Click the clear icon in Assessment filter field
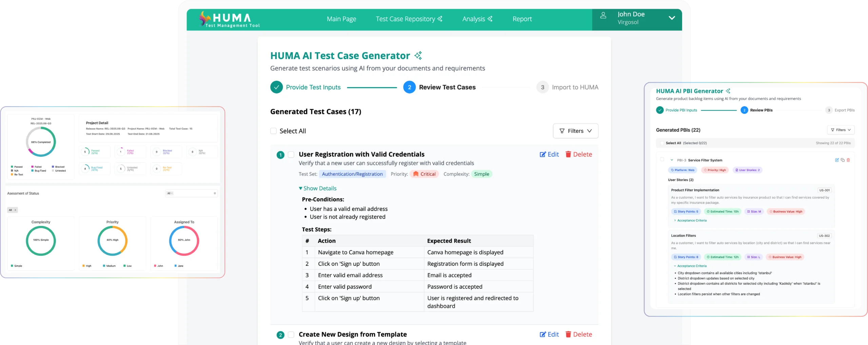Viewport: 868px width, 345px height. tap(215, 193)
